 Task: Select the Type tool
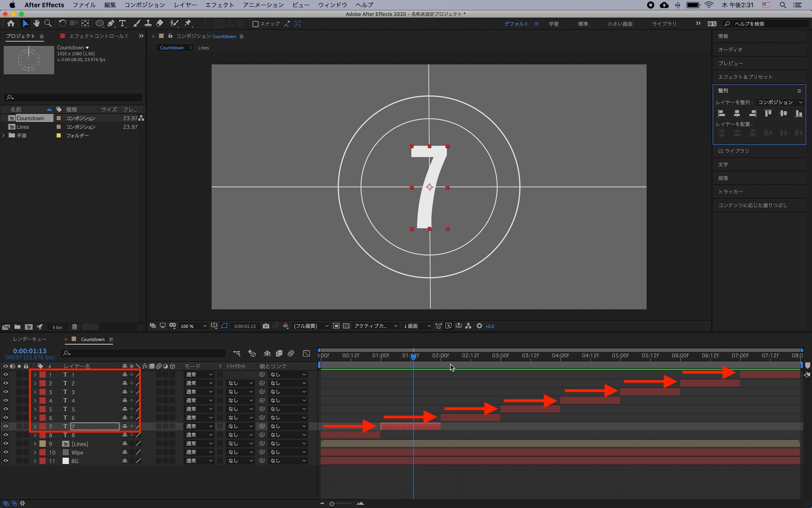tap(123, 24)
